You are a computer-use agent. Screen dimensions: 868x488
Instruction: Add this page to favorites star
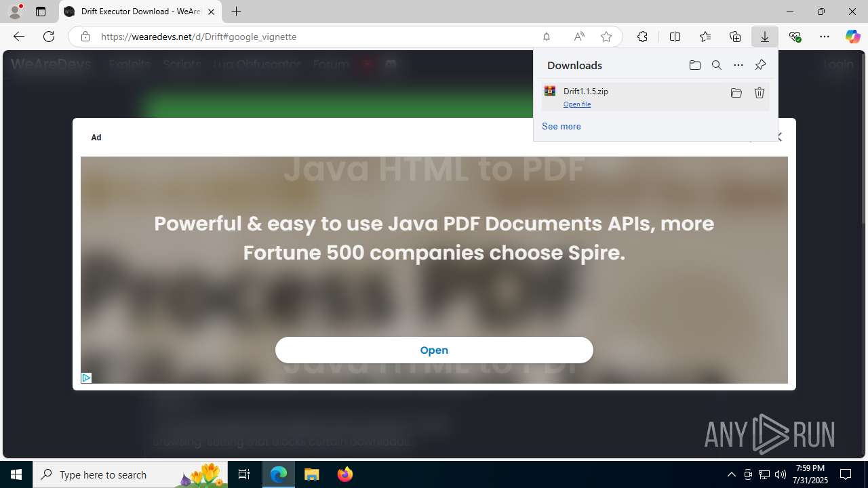pyautogui.click(x=606, y=37)
